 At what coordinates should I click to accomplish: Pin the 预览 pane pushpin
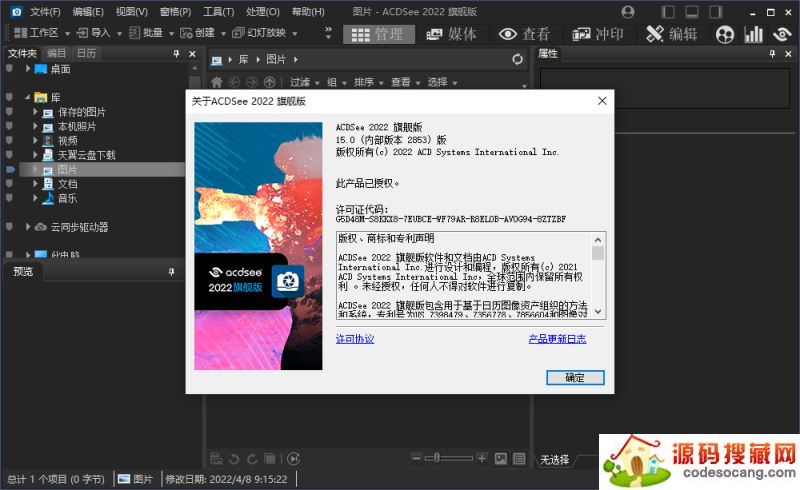click(x=171, y=272)
